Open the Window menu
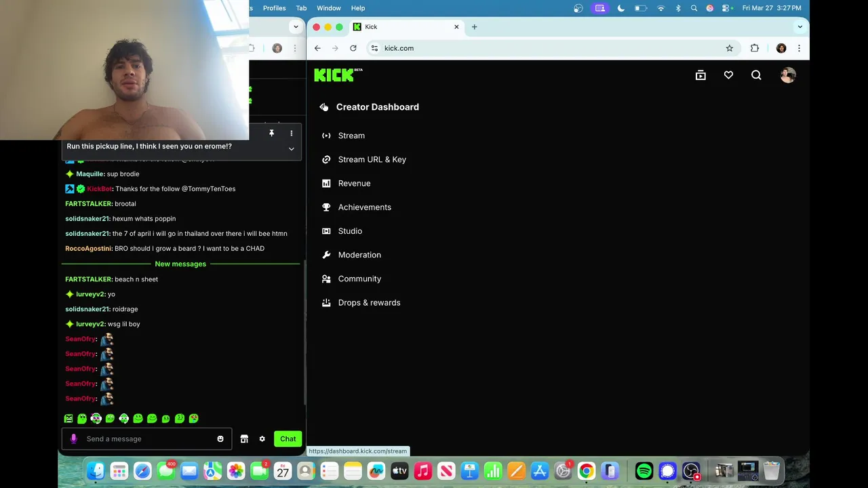Image resolution: width=868 pixels, height=488 pixels. coord(329,8)
